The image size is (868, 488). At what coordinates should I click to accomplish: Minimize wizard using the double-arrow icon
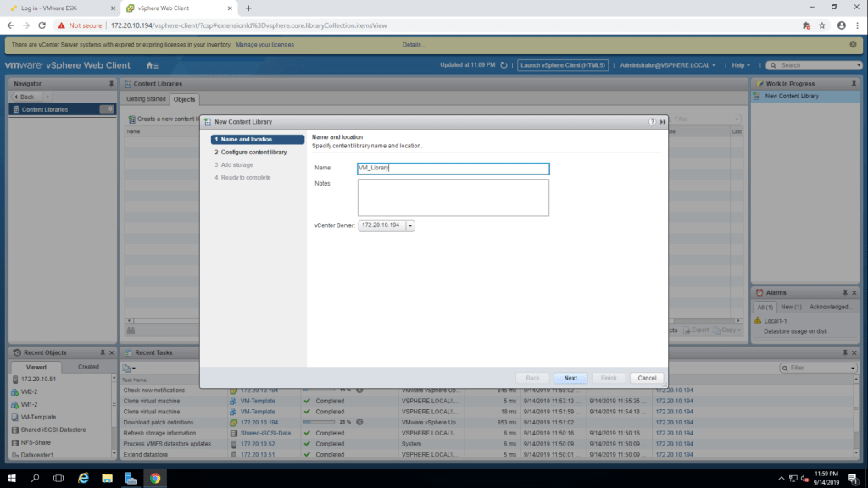point(662,122)
